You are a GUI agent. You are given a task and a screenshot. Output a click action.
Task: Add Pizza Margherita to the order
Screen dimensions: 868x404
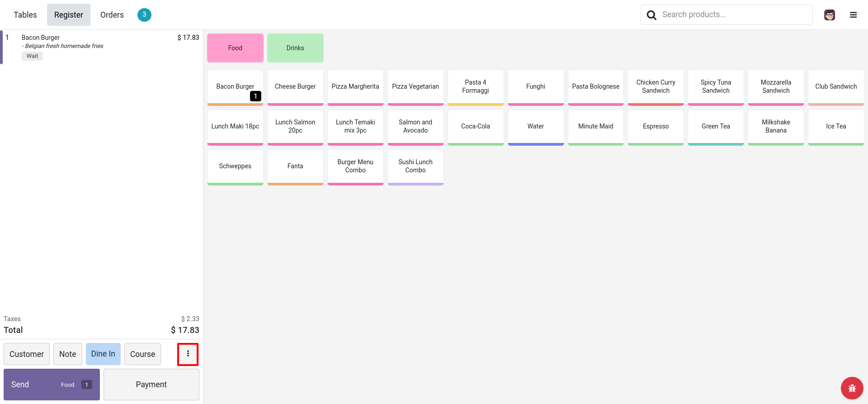[x=355, y=87]
